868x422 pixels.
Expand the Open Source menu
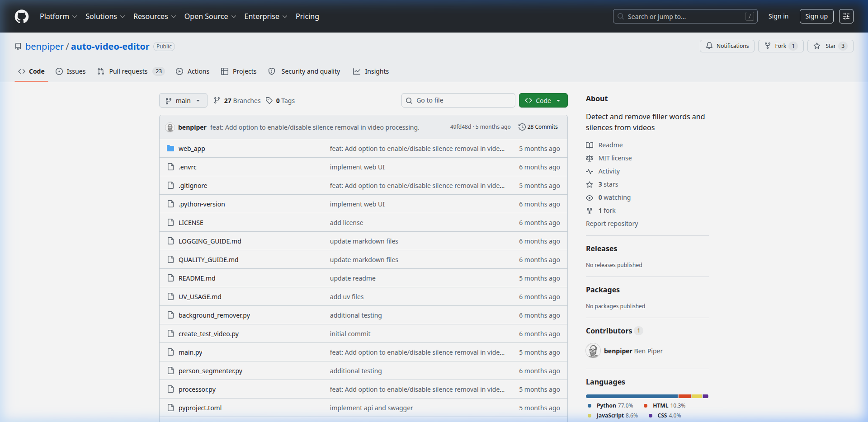point(210,16)
